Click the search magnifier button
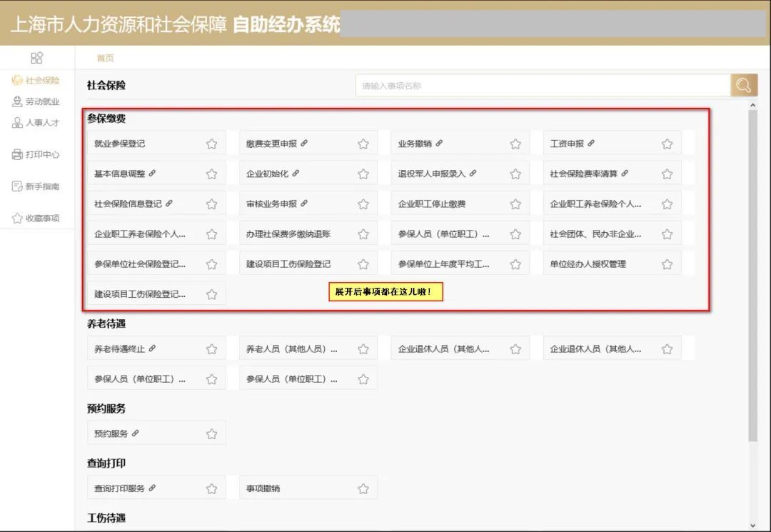Screen dimensions: 771x532 pyautogui.click(x=743, y=86)
